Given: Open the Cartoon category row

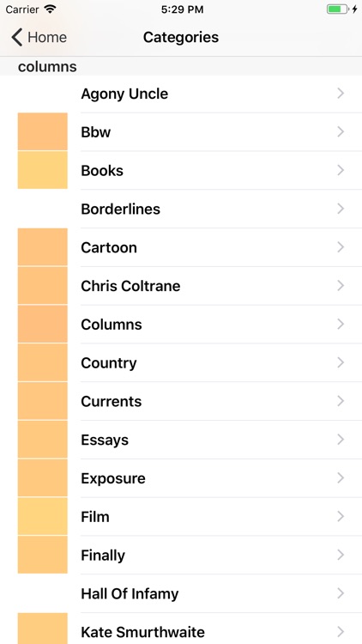Looking at the screenshot, I should pos(181,247).
